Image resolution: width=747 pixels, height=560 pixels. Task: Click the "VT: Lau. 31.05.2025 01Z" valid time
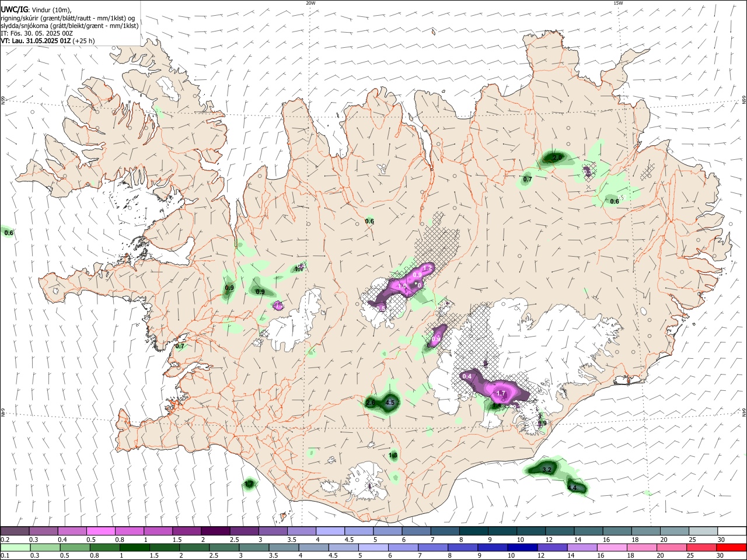pos(36,41)
